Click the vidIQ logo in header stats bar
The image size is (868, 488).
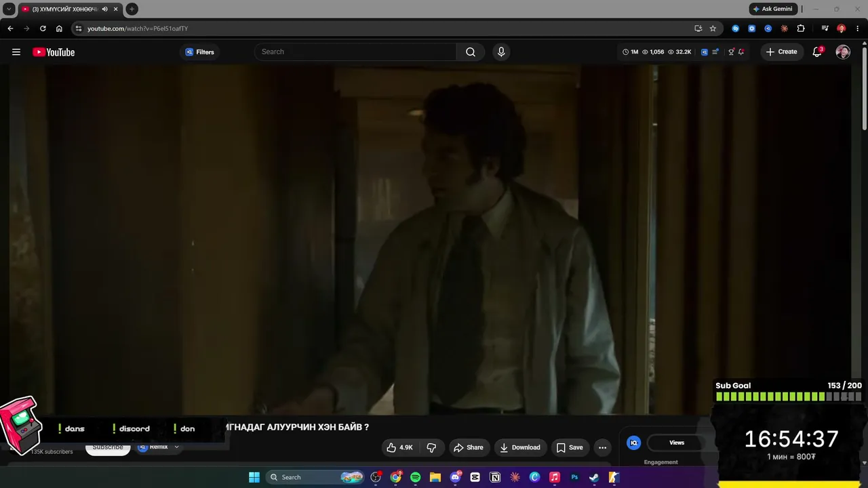(705, 52)
